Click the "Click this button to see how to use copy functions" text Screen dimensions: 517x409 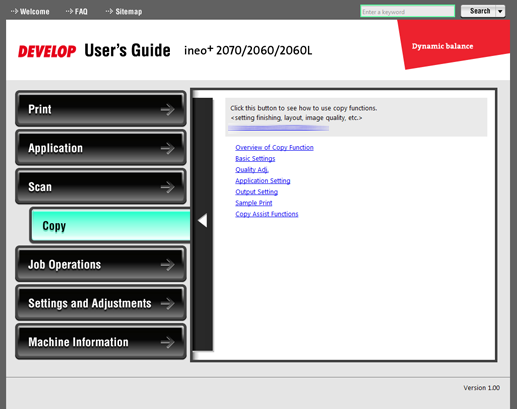[304, 108]
